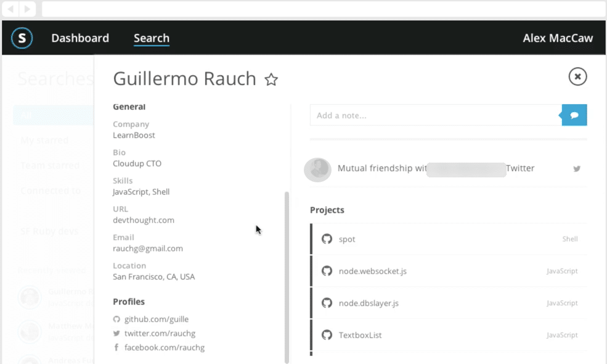
Task: Click the San Francisco, CA, USA location
Action: [153, 277]
